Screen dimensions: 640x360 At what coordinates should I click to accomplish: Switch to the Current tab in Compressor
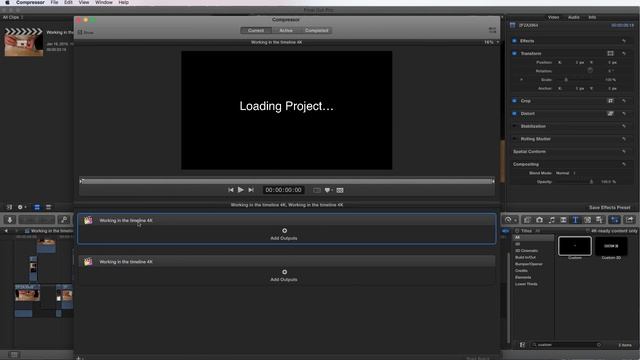(x=256, y=31)
